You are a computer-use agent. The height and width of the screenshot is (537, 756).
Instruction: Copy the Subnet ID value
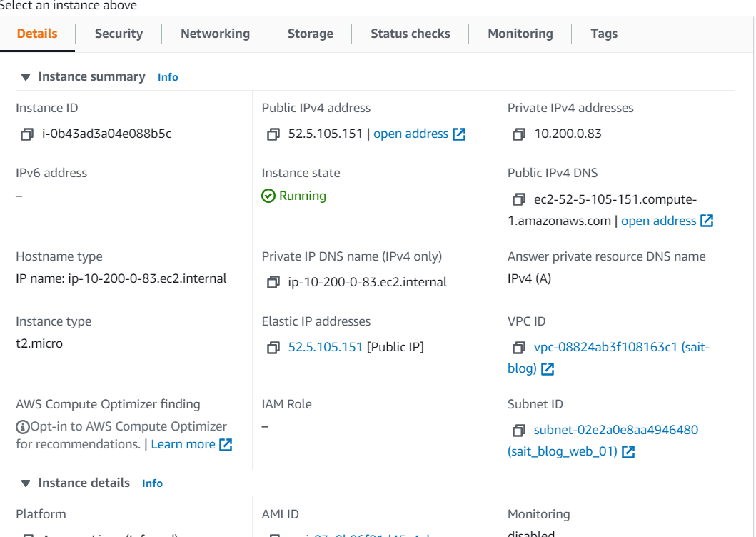[519, 431]
